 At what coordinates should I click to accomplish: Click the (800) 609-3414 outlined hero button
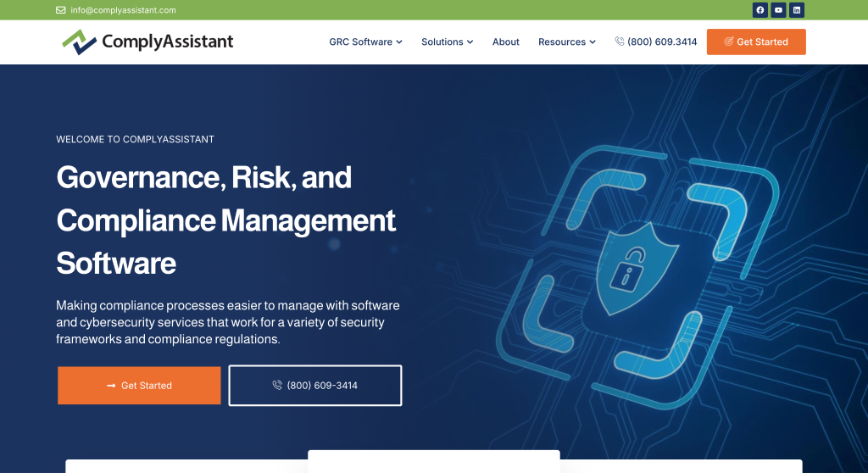pos(315,386)
